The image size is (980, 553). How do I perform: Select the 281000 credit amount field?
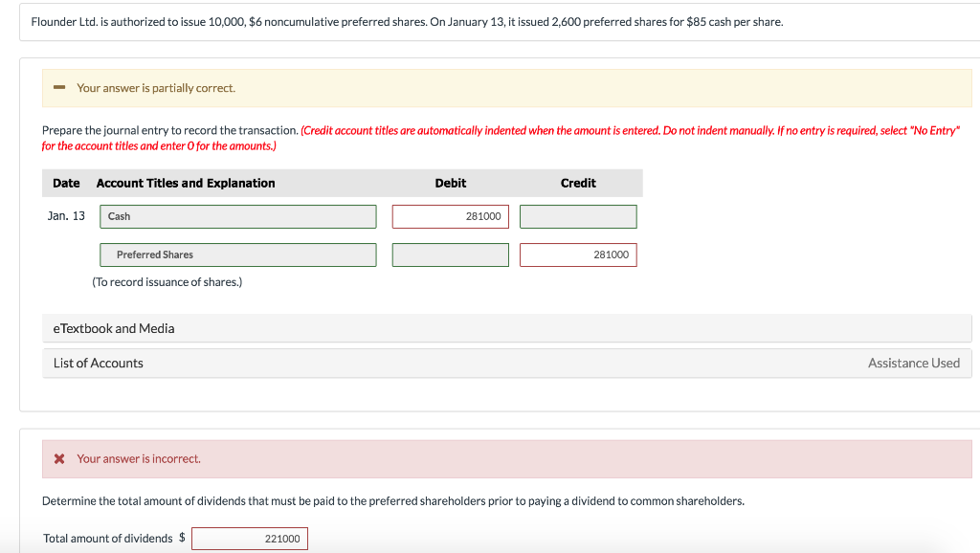point(577,254)
